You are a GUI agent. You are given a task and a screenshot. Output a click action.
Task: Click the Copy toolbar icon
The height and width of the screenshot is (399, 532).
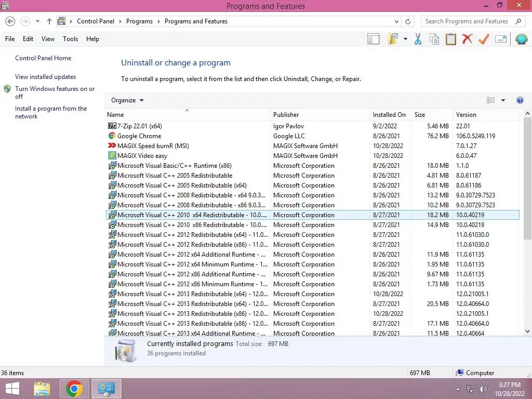click(x=434, y=39)
